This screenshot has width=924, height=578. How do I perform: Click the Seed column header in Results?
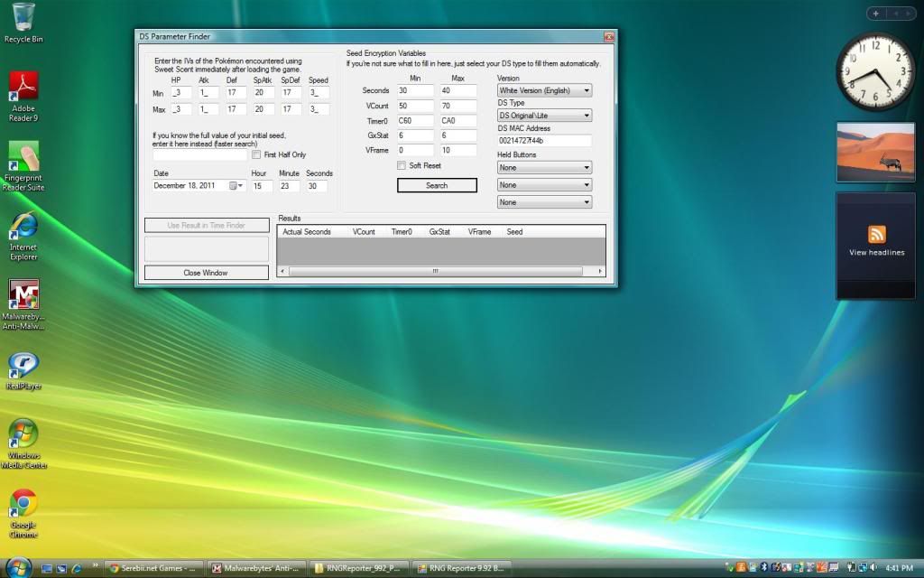pyautogui.click(x=514, y=232)
